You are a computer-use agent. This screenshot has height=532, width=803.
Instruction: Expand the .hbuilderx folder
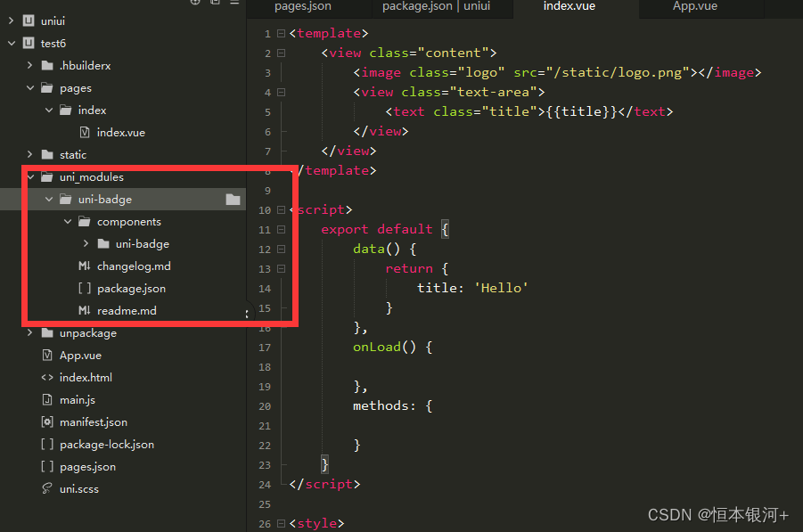(x=29, y=66)
